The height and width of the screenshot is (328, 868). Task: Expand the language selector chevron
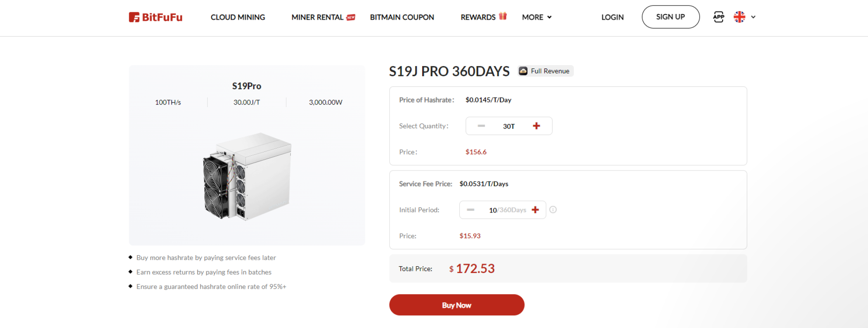click(753, 17)
